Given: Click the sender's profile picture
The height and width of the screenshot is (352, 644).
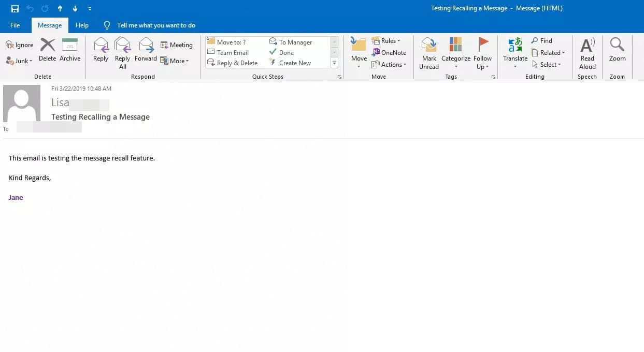Looking at the screenshot, I should pos(22,103).
